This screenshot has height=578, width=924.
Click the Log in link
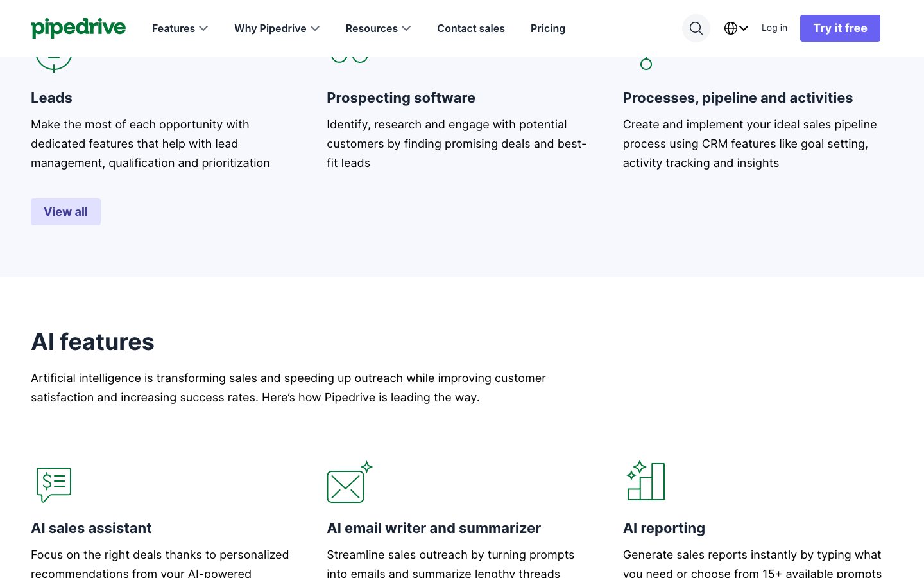774,28
